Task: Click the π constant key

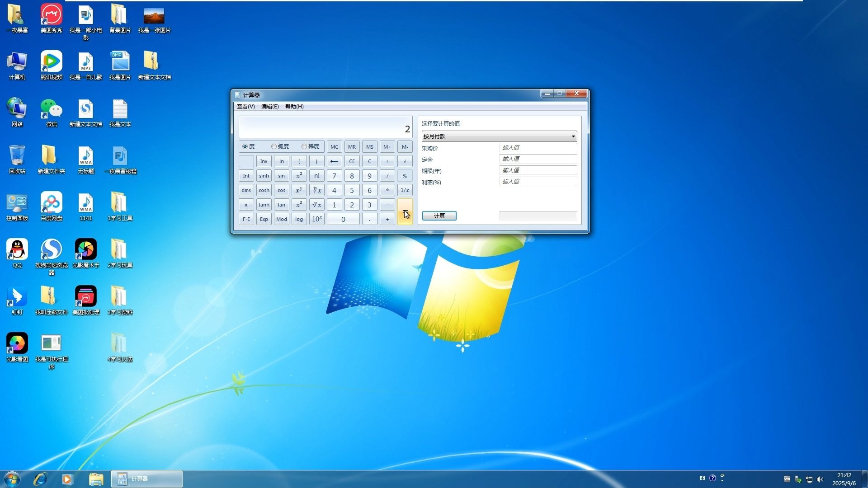Action: [246, 205]
